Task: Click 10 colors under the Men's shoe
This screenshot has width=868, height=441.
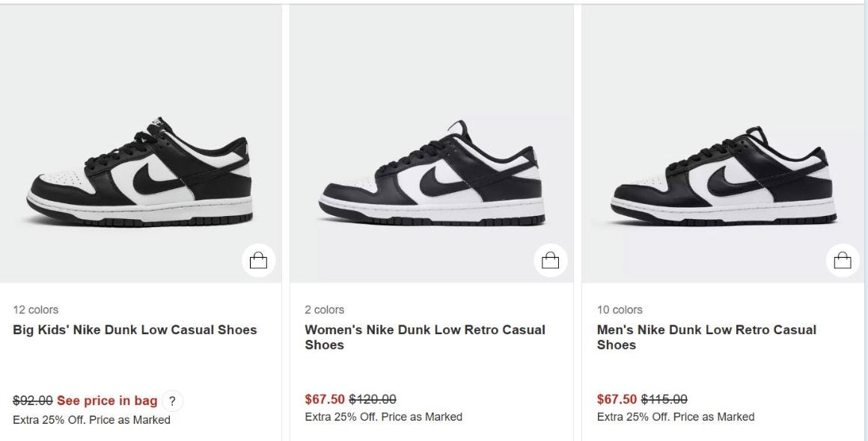Action: [x=619, y=309]
